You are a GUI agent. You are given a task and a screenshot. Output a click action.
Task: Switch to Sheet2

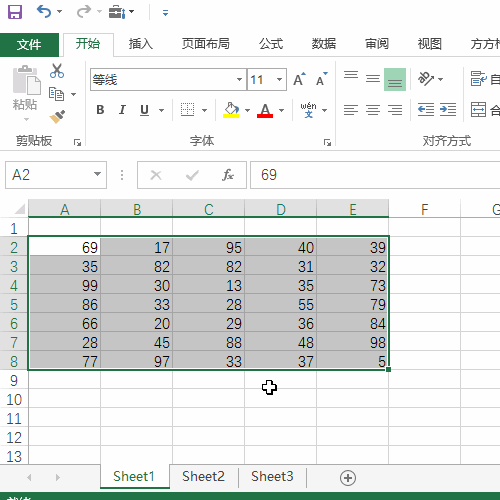(203, 477)
